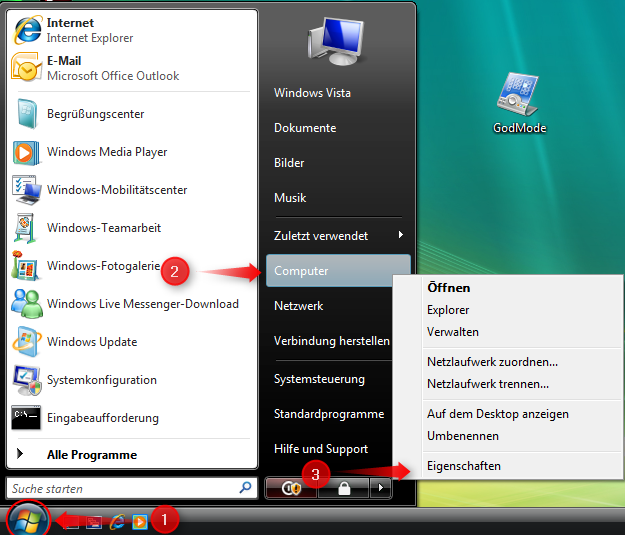Click Computer in Start menu
This screenshot has width=625, height=535.
pyautogui.click(x=338, y=270)
